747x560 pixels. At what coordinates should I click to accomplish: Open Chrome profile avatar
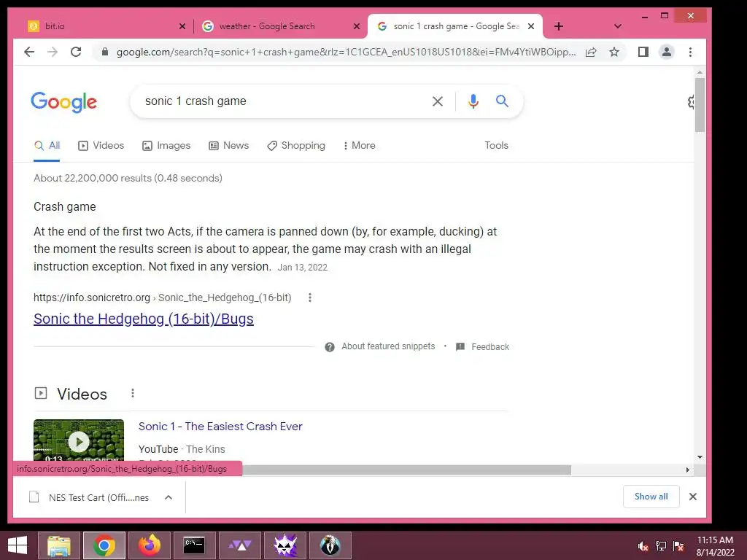coord(667,52)
